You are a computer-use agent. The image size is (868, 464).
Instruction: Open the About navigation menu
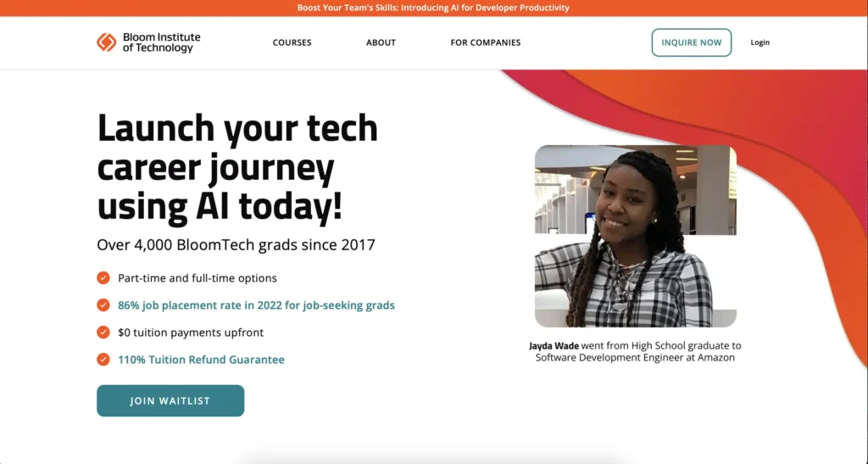tap(381, 42)
